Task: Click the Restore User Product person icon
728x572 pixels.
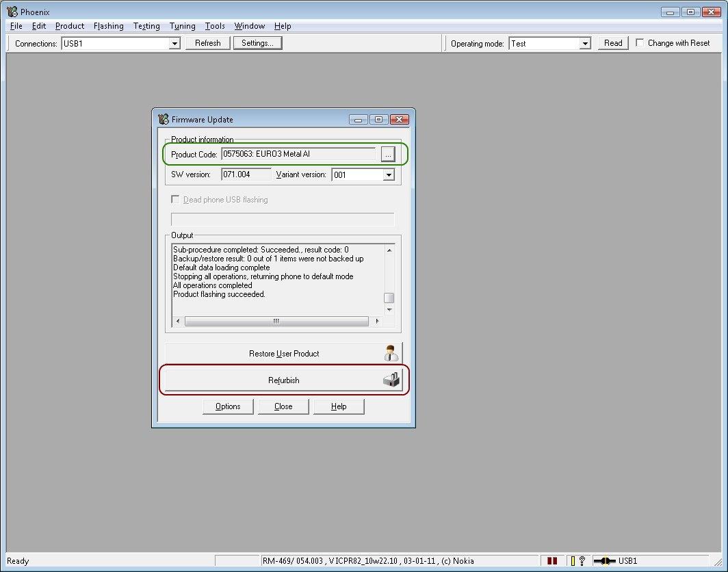Action: [391, 353]
